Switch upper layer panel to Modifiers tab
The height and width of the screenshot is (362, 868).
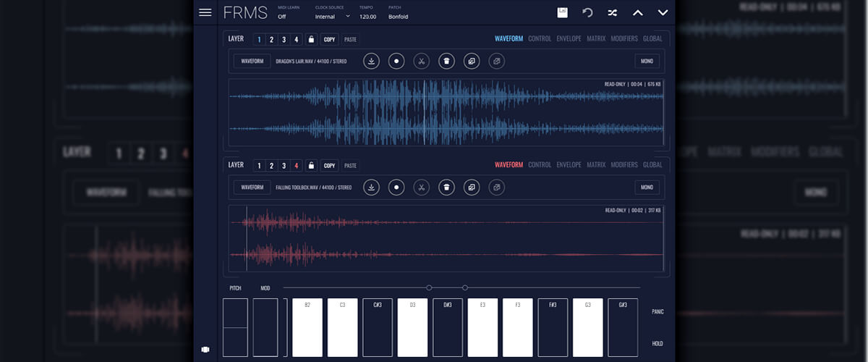[x=624, y=38]
